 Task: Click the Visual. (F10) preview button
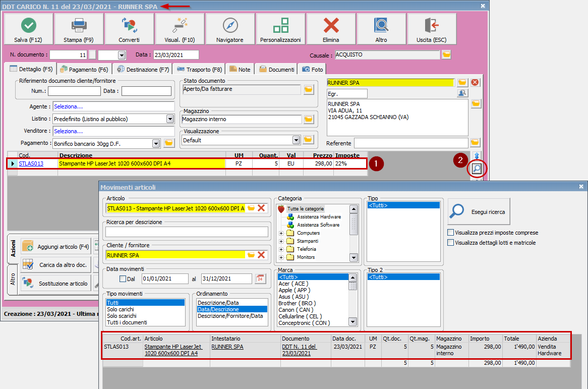pos(180,29)
